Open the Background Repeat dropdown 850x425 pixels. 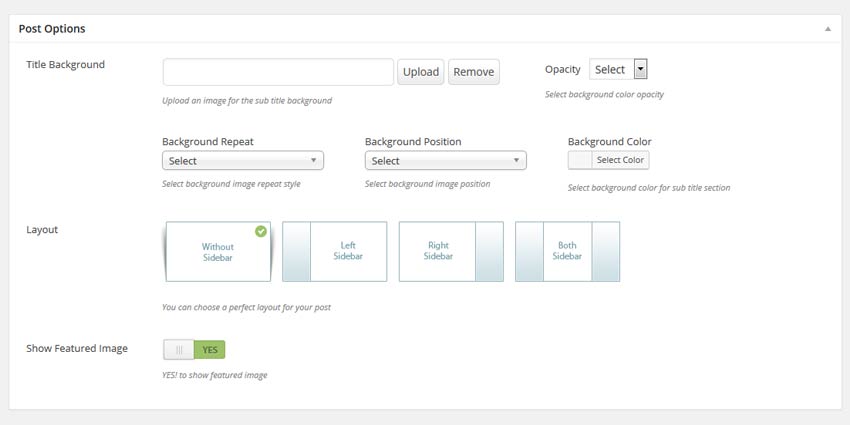(243, 160)
